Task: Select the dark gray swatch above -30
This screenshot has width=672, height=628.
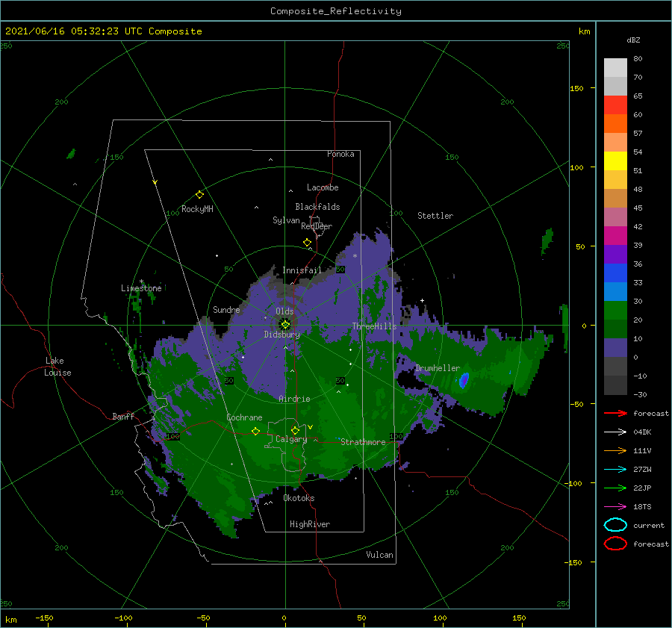Action: tap(615, 385)
